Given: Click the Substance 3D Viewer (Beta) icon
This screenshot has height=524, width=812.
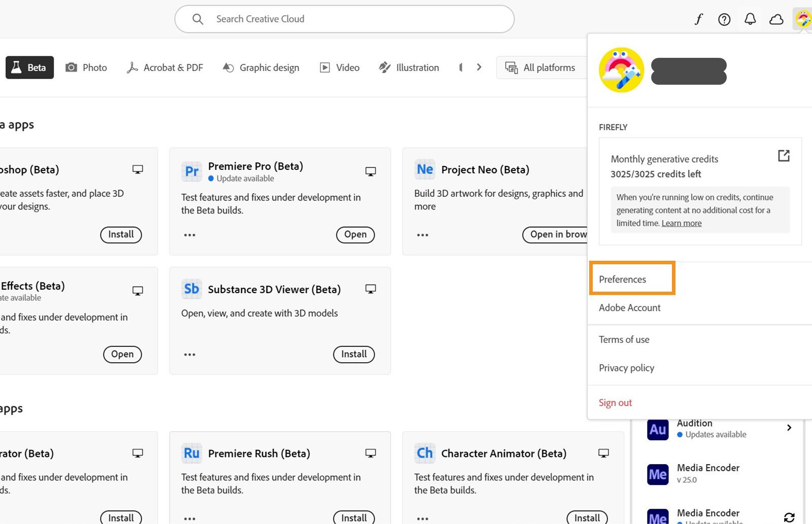Looking at the screenshot, I should pos(192,289).
